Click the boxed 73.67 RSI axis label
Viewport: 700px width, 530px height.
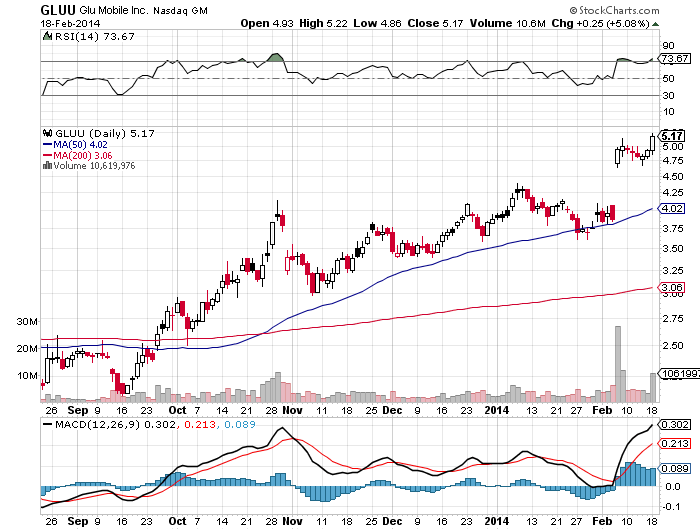point(675,58)
